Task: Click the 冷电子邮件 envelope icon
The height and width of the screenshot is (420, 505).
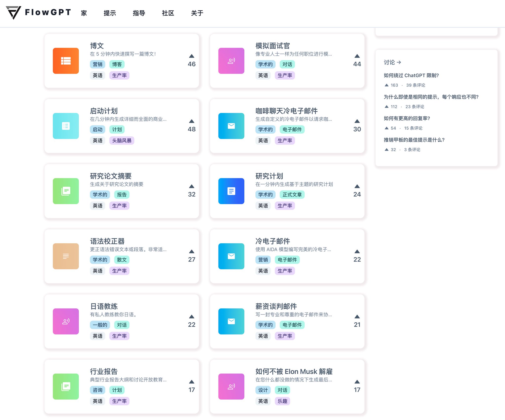Action: [231, 256]
